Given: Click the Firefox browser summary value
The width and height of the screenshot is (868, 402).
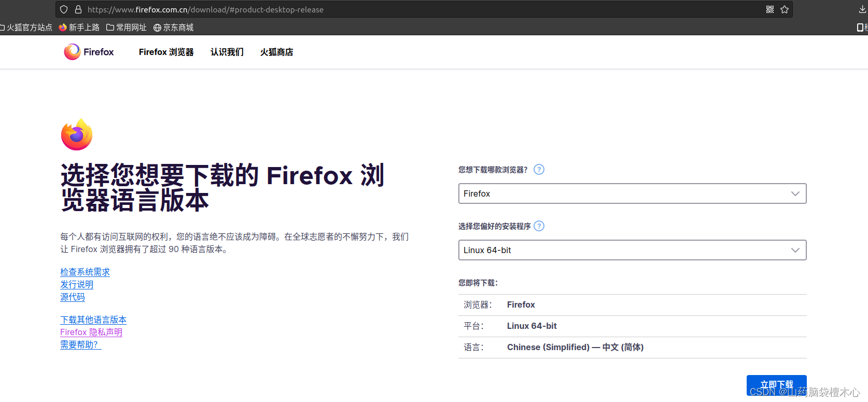Looking at the screenshot, I should coord(521,304).
